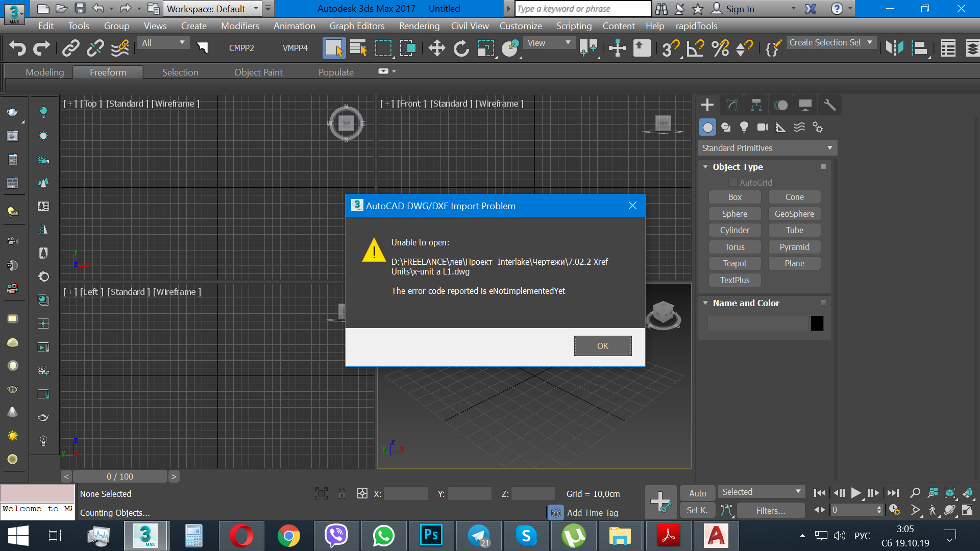Open the Motion panel tab
Viewport: 980px width, 551px height.
781,105
